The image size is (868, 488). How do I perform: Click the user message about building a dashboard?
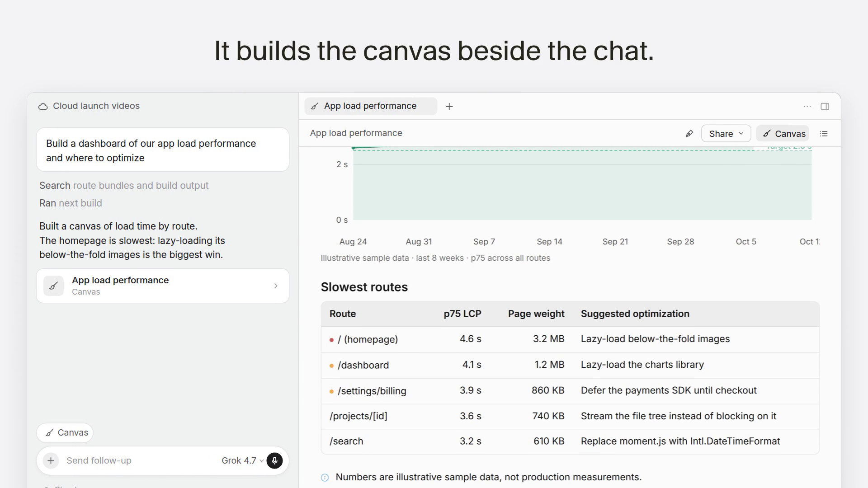[x=163, y=150]
